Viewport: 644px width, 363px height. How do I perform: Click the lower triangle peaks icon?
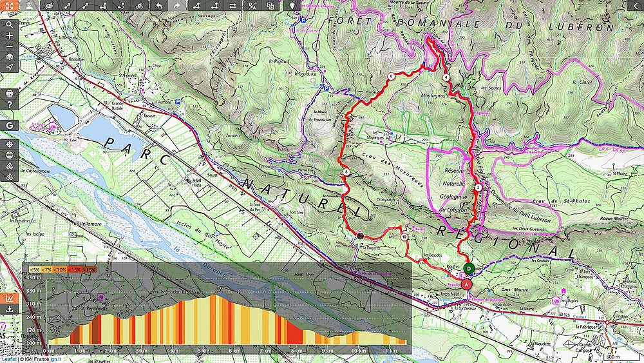click(x=9, y=177)
